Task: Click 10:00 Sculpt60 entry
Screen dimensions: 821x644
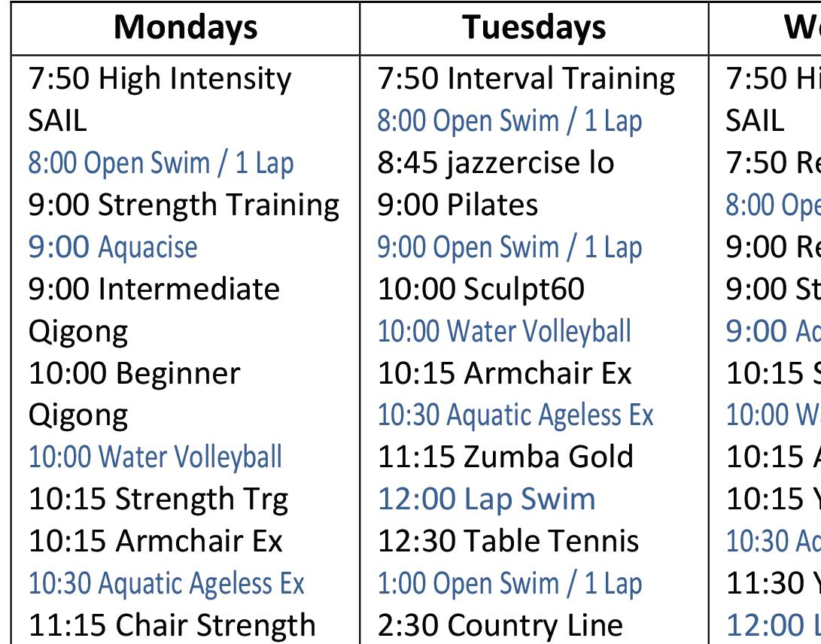Action: pyautogui.click(x=480, y=289)
